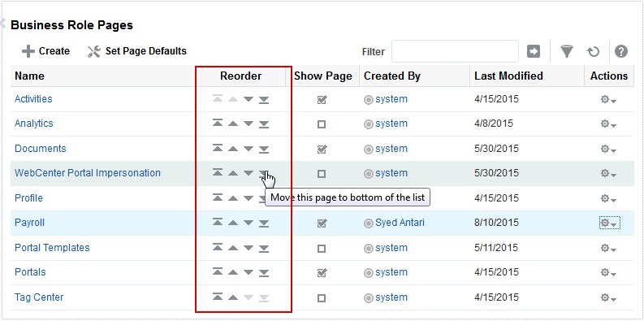Enable Show Page for Portal Templates
644x321 pixels.
pyautogui.click(x=322, y=248)
